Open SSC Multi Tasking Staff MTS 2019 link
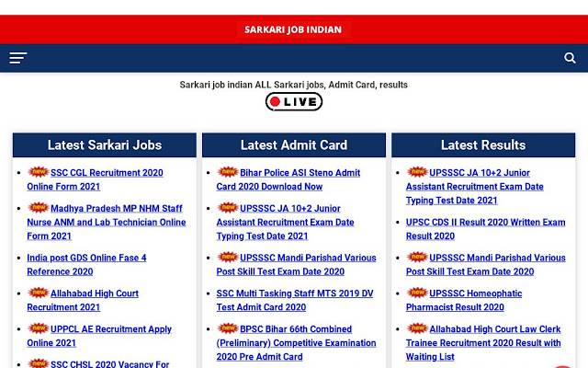Image resolution: width=588 pixels, height=368 pixels. (295, 300)
